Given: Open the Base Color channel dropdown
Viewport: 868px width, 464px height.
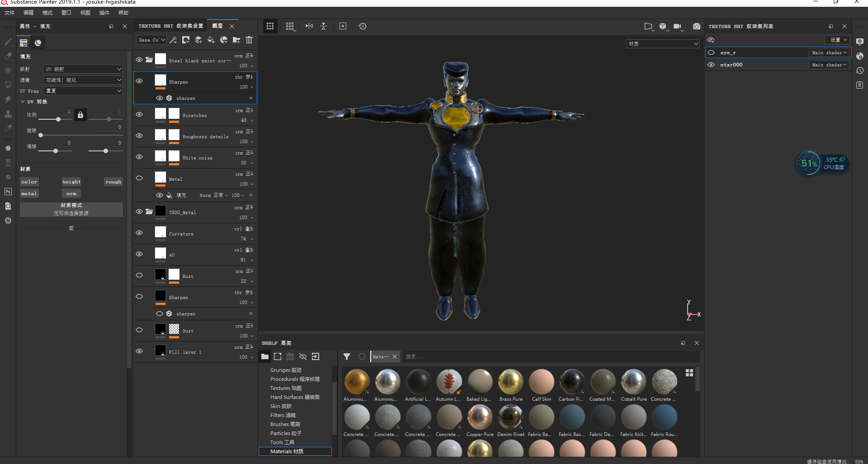Looking at the screenshot, I should pyautogui.click(x=151, y=40).
